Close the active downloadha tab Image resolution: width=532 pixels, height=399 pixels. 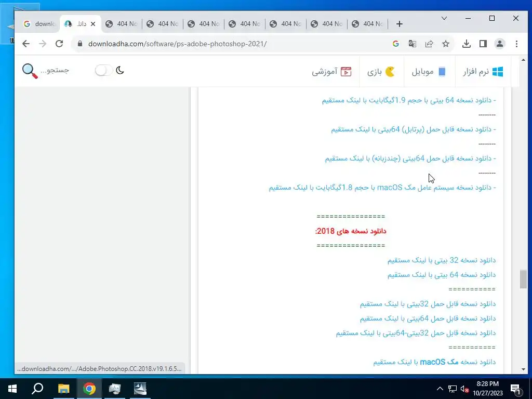(93, 24)
